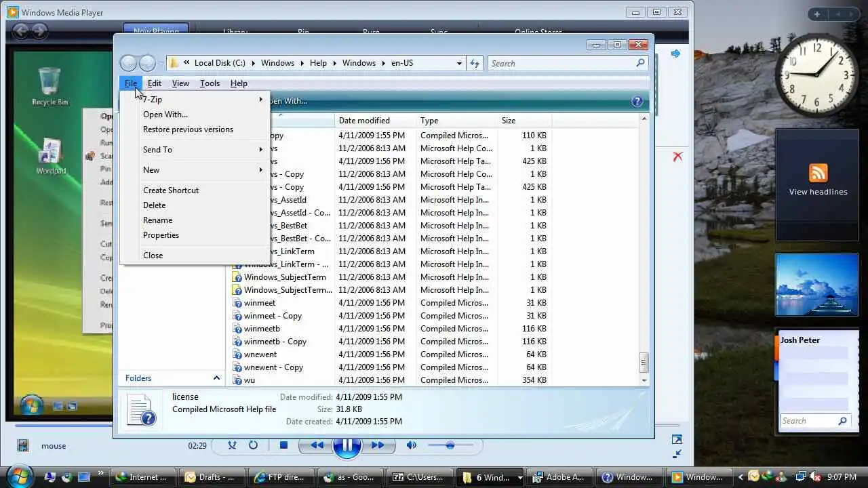Switch Media Player to full screen view

tap(677, 440)
